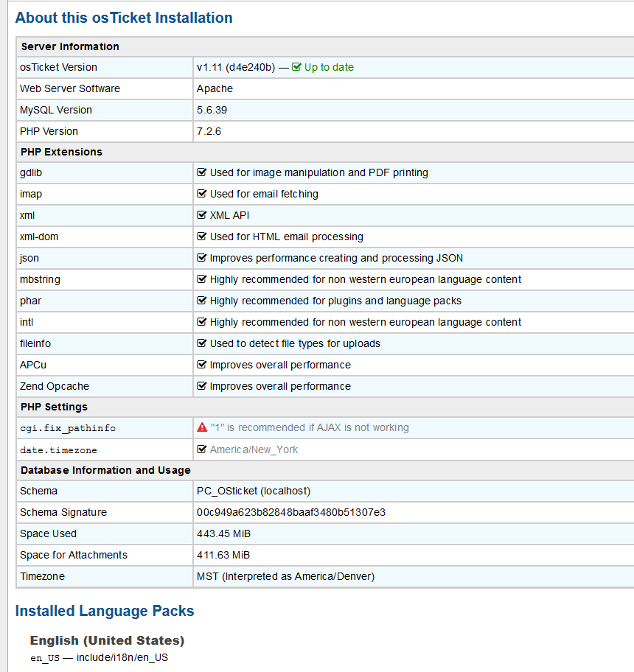The height and width of the screenshot is (672, 634).
Task: Click the Zend Opcache checkmark icon
Action: (202, 386)
